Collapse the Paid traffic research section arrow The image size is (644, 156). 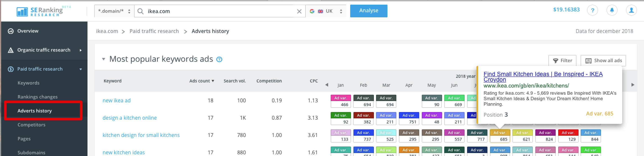tap(81, 69)
